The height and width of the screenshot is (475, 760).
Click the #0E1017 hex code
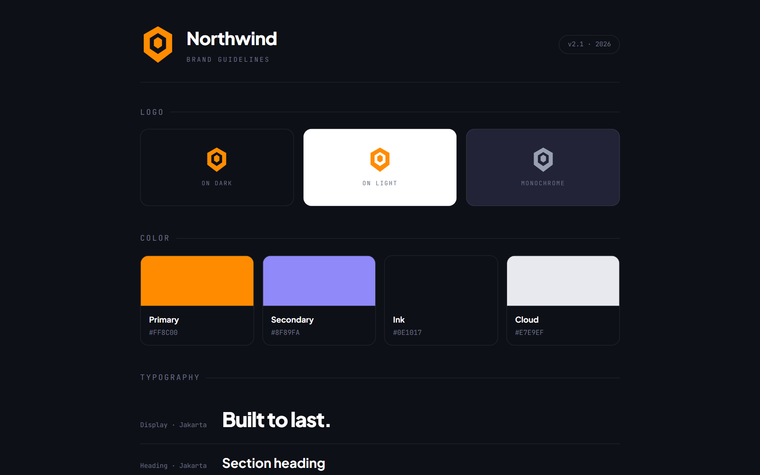point(407,332)
